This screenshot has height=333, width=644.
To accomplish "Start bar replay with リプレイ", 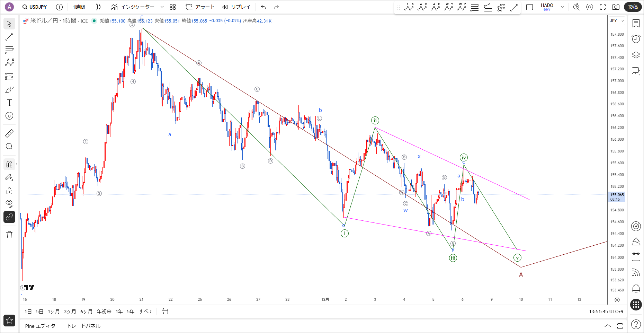I will click(x=236, y=7).
